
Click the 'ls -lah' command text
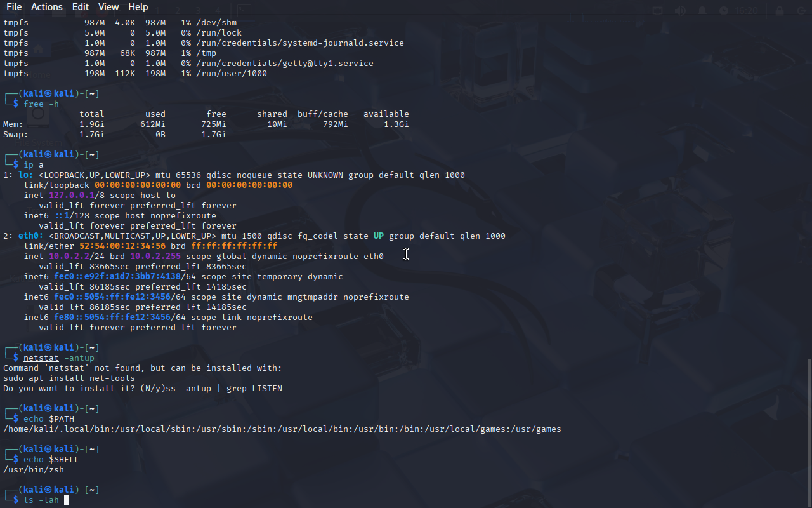pos(41,500)
